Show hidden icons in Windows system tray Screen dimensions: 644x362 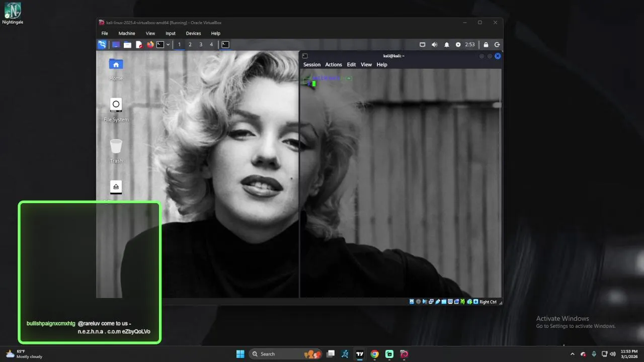point(572,354)
